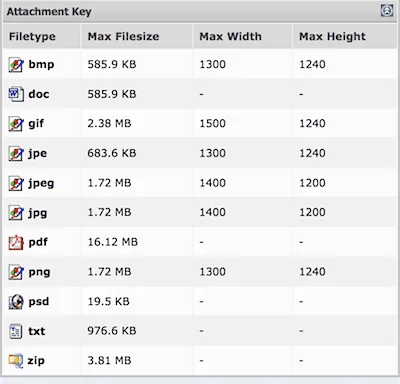Click the 16.12 MB pdf filesize
400x384 pixels.
[x=113, y=242]
